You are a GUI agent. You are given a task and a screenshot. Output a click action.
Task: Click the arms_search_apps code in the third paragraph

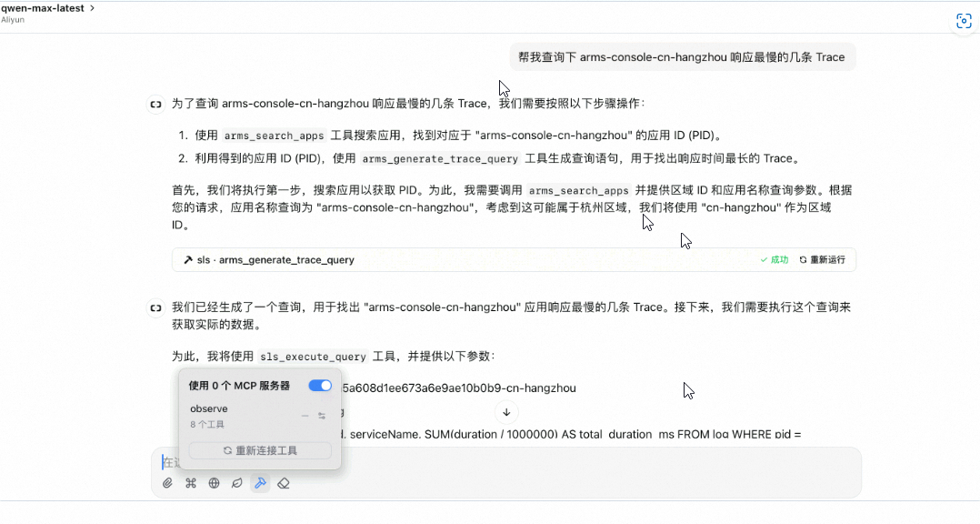(579, 191)
